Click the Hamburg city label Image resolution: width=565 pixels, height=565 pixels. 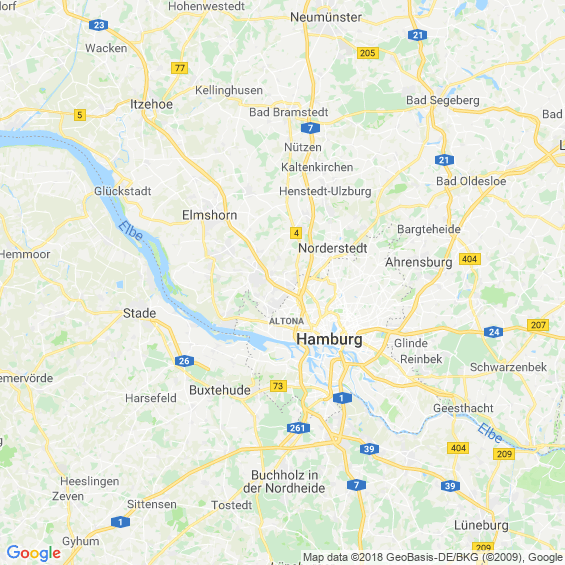(x=329, y=339)
